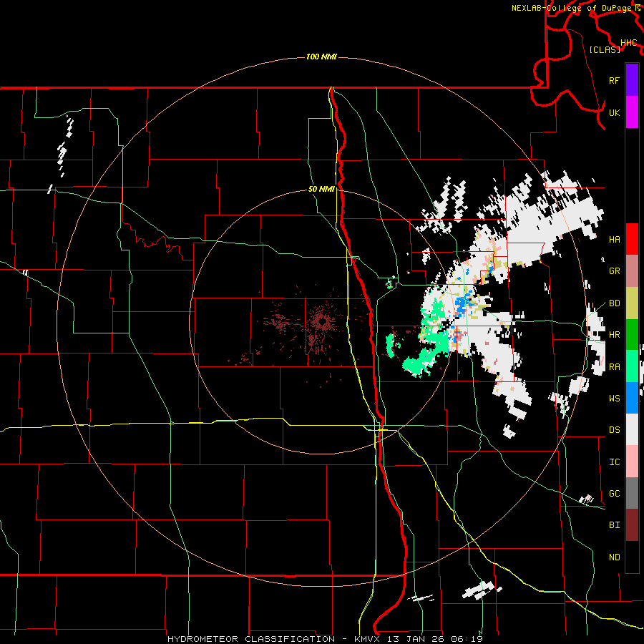This screenshot has width=644, height=644.
Task: Click the [CLAS] label
Action: [x=605, y=49]
